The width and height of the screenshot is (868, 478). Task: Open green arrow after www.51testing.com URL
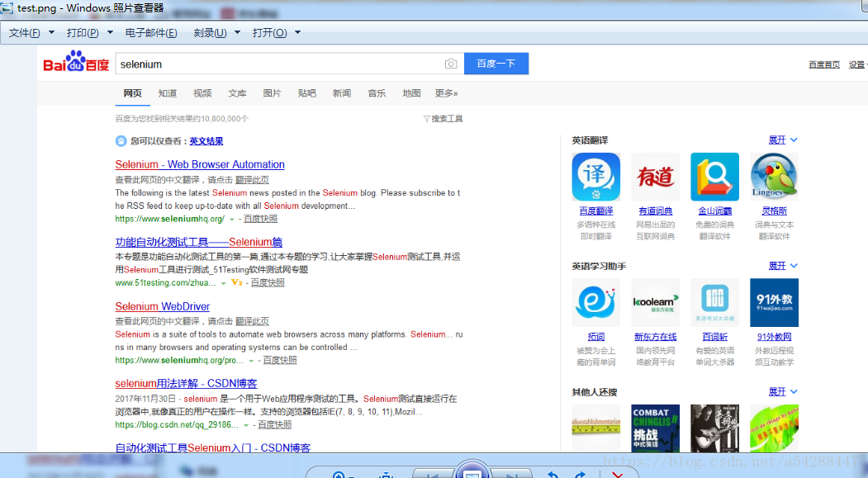pos(224,283)
